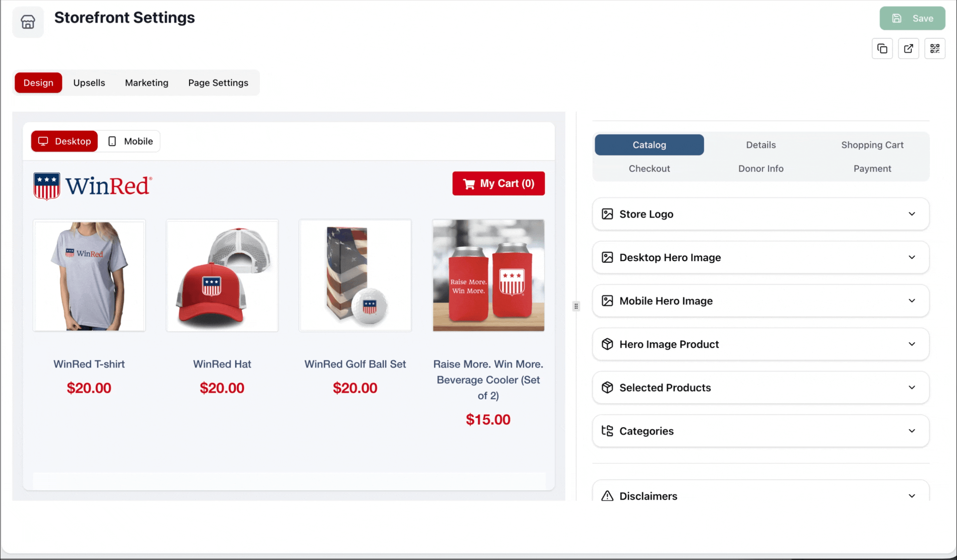Click the Mobile Hero Image picture icon

(x=607, y=301)
